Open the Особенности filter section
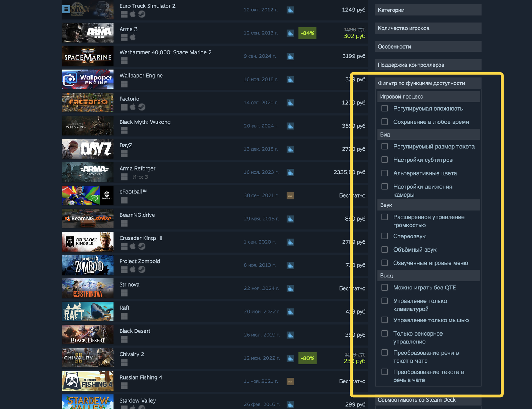532x409 pixels. 428,46
